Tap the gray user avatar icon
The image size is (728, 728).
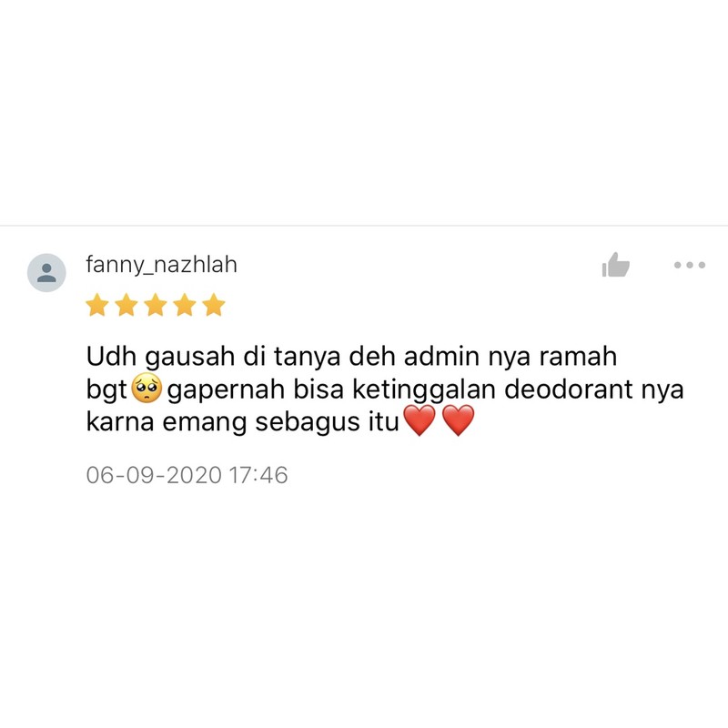(46, 272)
